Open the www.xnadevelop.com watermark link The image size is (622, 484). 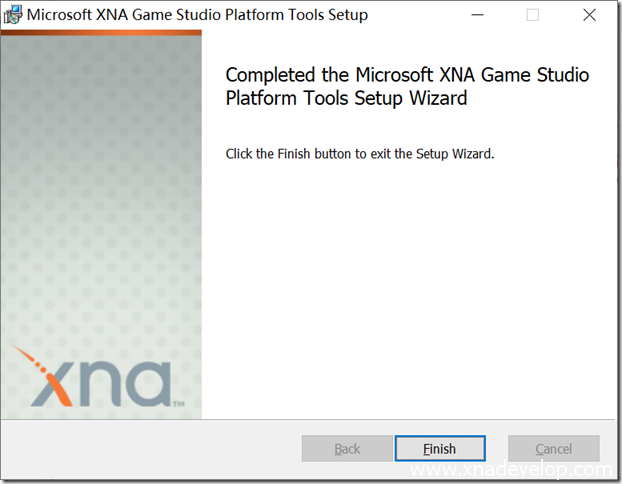point(511,471)
